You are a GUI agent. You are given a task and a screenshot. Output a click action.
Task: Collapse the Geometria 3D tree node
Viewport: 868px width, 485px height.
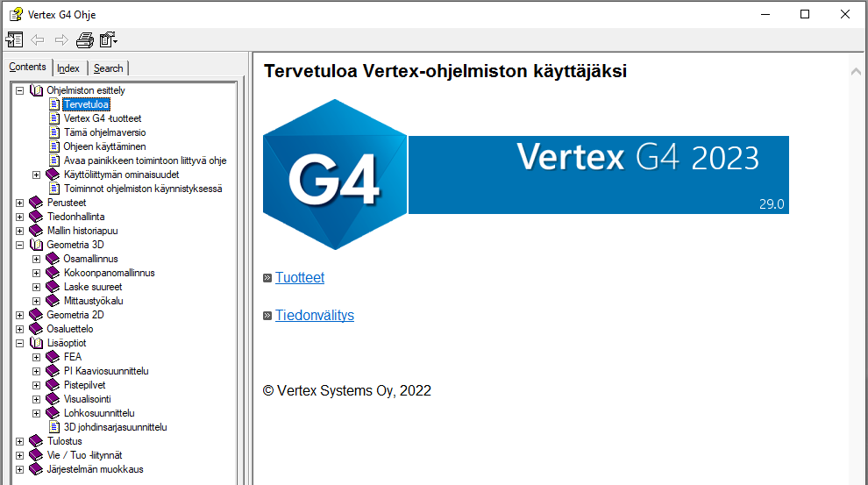pos(19,245)
